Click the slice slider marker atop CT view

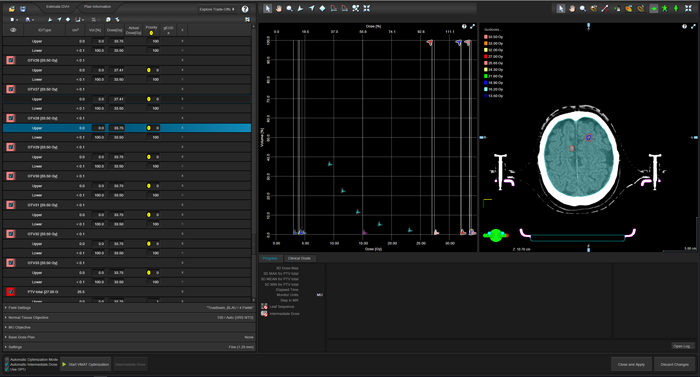[x=588, y=26]
